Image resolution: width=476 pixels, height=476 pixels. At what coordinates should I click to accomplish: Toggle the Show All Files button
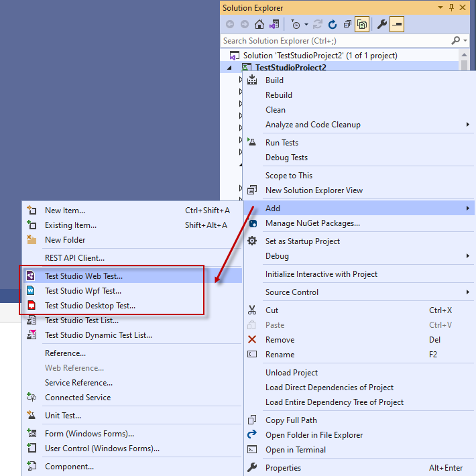click(362, 24)
